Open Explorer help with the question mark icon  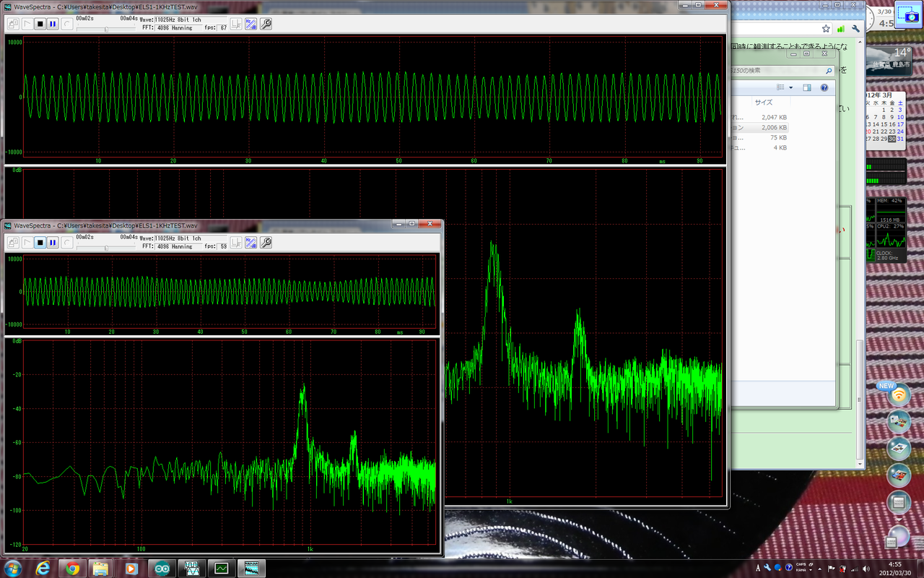824,87
